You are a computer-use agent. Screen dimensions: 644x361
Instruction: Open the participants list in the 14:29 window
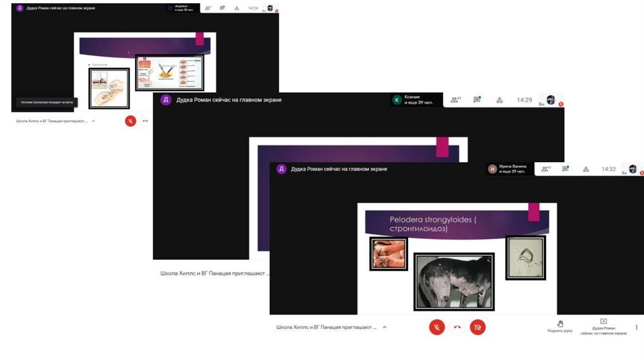click(x=456, y=100)
